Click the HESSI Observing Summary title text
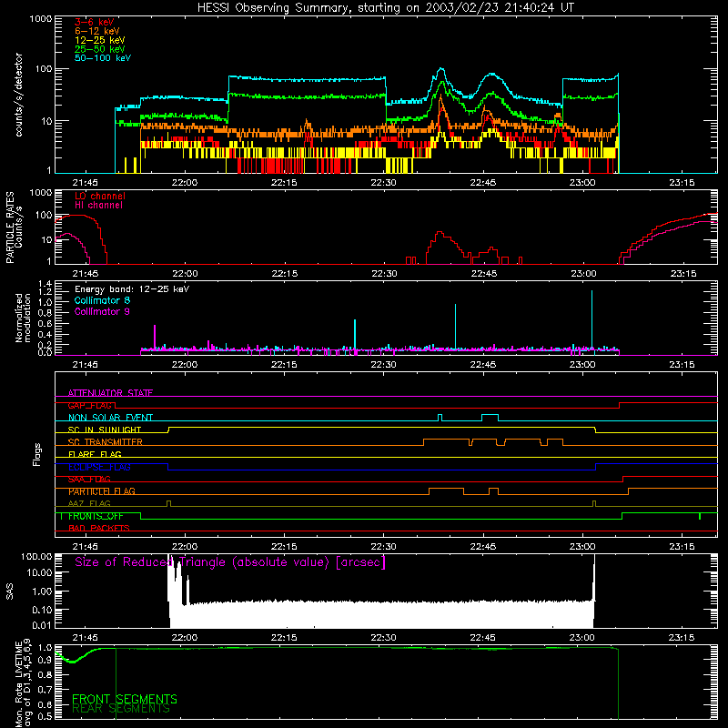Image resolution: width=728 pixels, height=728 pixels. pyautogui.click(x=386, y=7)
